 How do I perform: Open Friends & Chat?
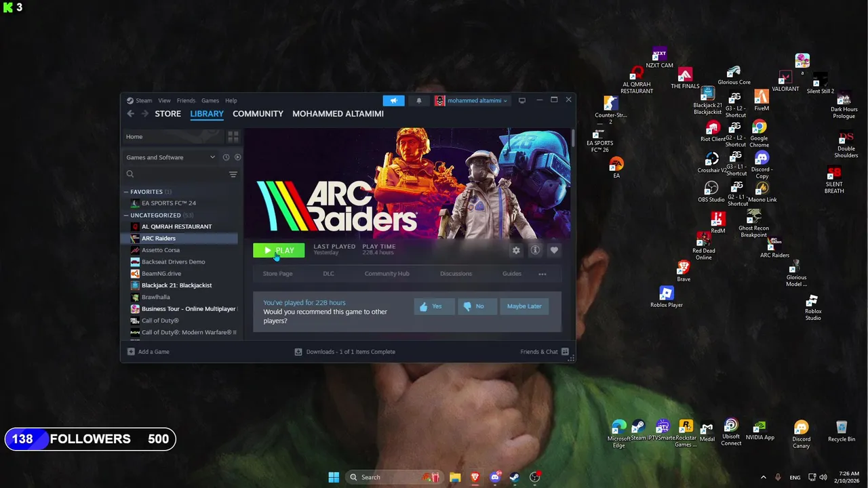click(x=545, y=352)
